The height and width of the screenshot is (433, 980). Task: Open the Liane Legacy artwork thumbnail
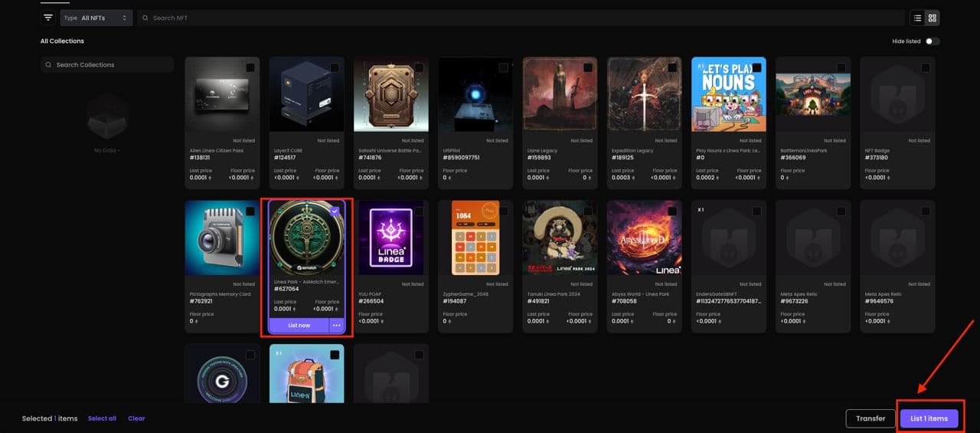[560, 94]
